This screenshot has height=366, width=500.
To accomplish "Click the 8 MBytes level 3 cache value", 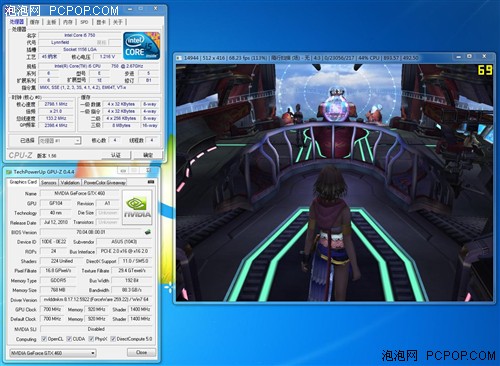I will [x=121, y=126].
